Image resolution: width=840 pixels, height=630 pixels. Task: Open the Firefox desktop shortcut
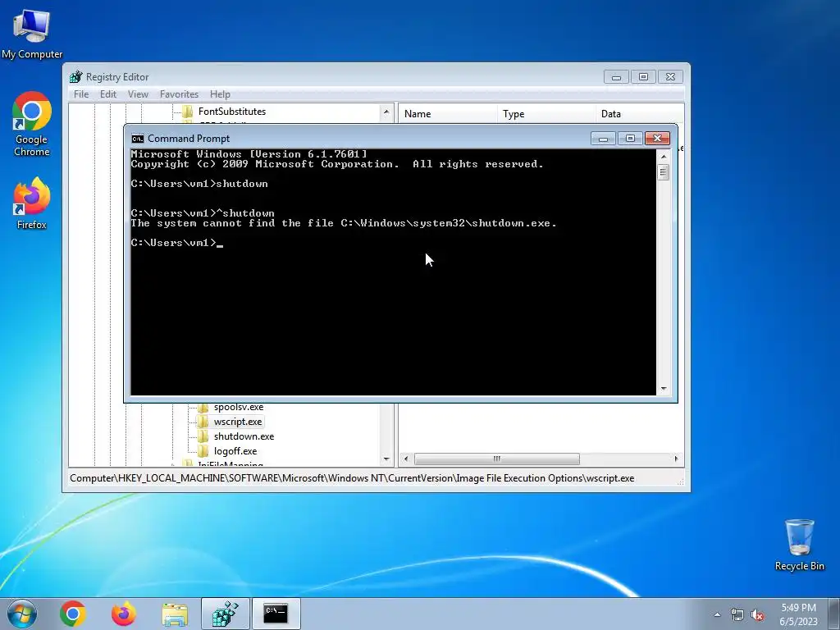(32, 203)
